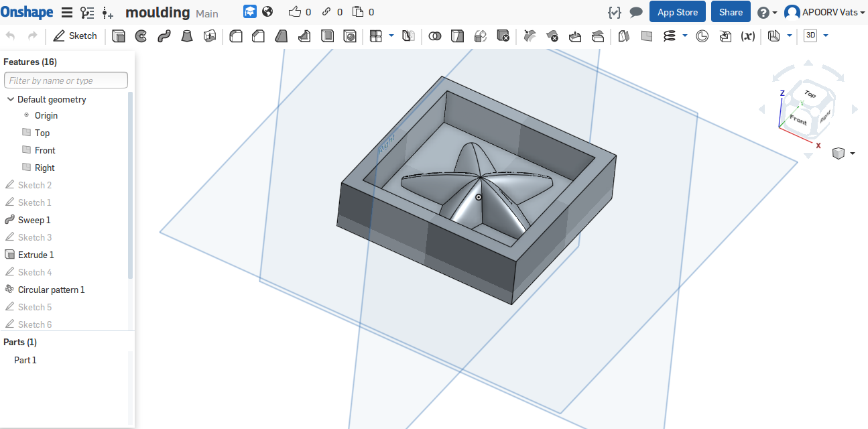Viewport: 868px width, 429px height.
Task: Select the Revolve tool
Action: pos(141,36)
